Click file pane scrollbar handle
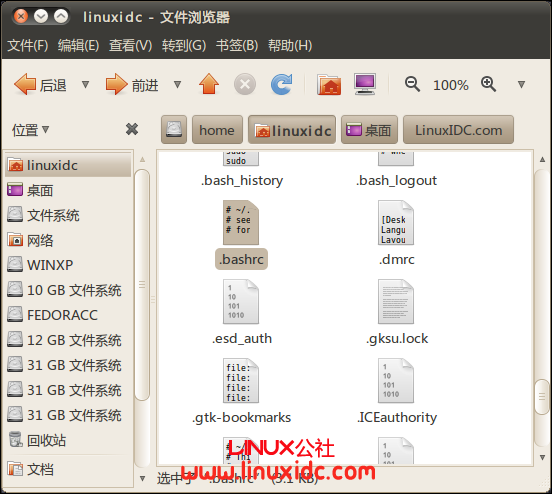This screenshot has width=552, height=494. [542, 397]
